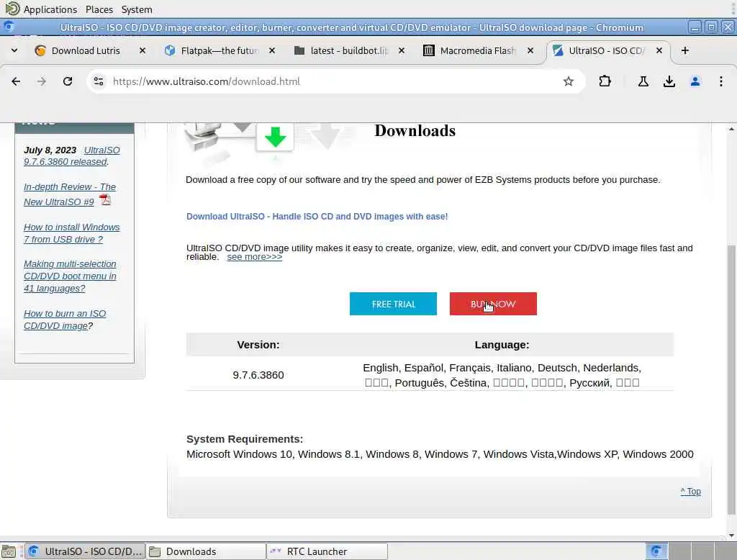Open the user profile icon
Screen dimensions: 737x560
pos(695,81)
